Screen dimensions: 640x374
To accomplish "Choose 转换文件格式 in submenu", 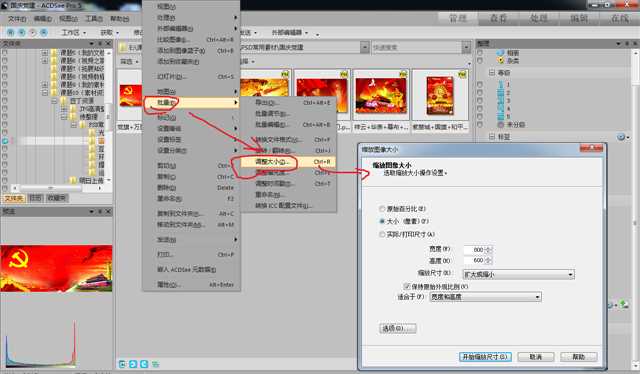I will (x=288, y=140).
